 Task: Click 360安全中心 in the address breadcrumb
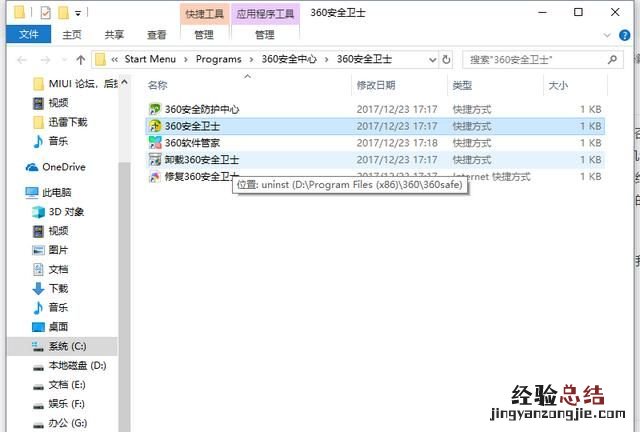click(288, 59)
